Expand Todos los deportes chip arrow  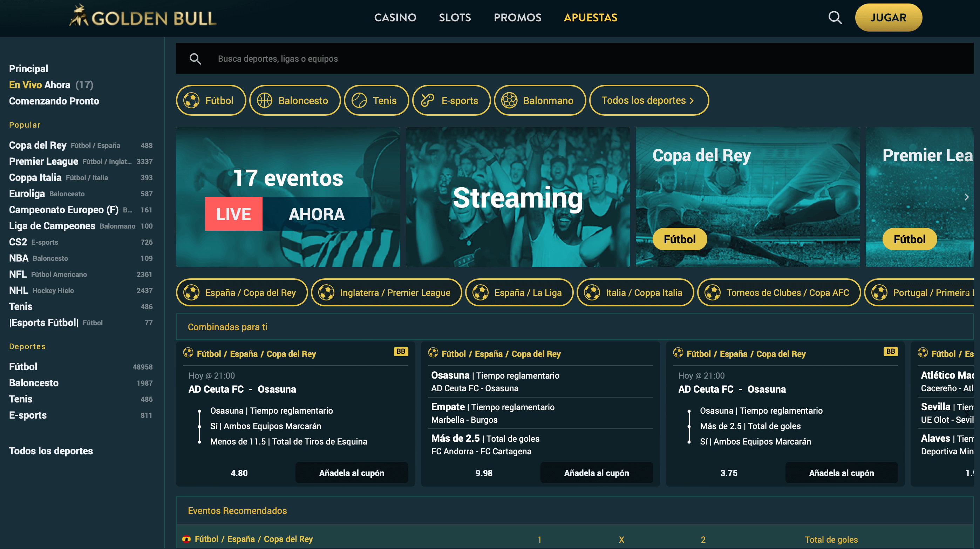[x=692, y=101]
